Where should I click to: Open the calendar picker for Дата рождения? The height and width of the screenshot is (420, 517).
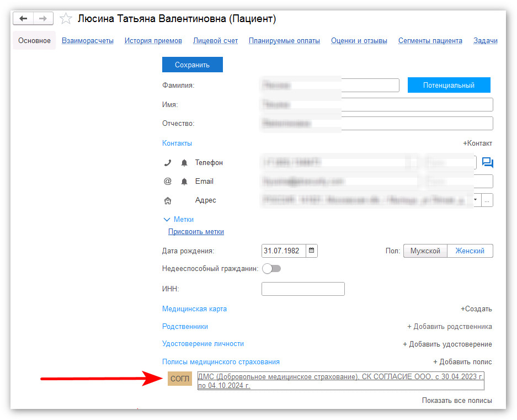[311, 251]
